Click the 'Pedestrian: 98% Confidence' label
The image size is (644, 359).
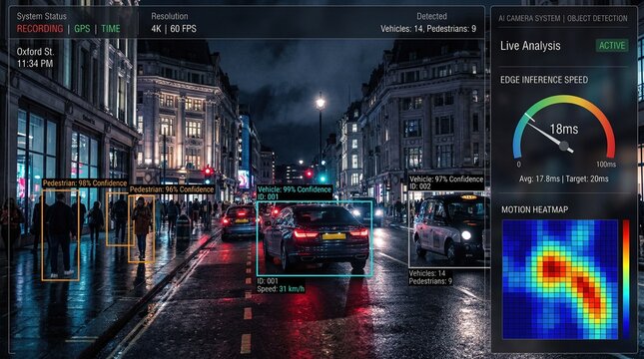click(x=85, y=182)
